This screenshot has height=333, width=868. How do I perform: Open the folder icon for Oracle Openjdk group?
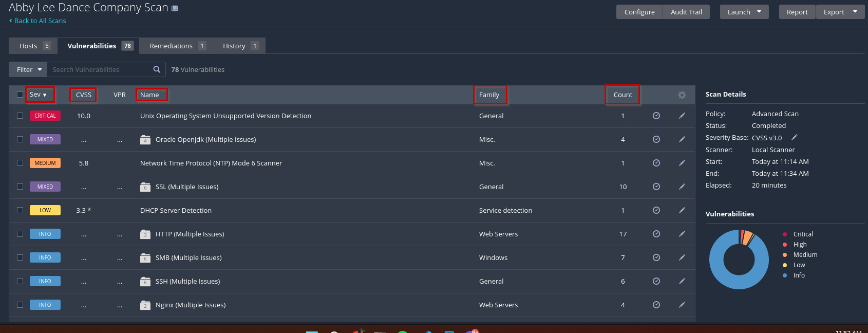tap(145, 140)
